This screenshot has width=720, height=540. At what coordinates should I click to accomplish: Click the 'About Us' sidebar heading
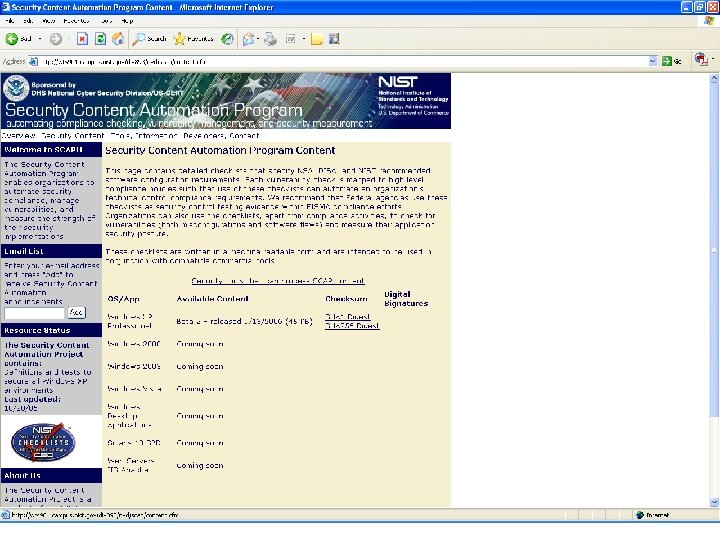tap(22, 475)
